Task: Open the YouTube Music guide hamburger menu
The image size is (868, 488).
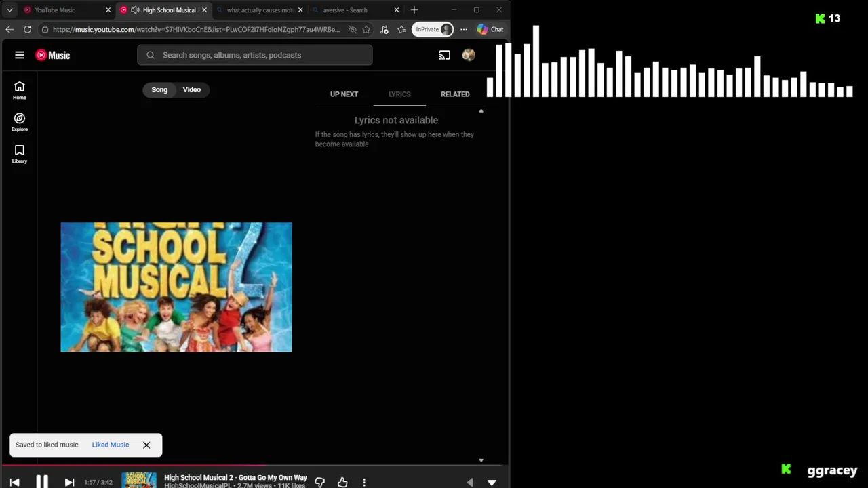Action: tap(20, 55)
